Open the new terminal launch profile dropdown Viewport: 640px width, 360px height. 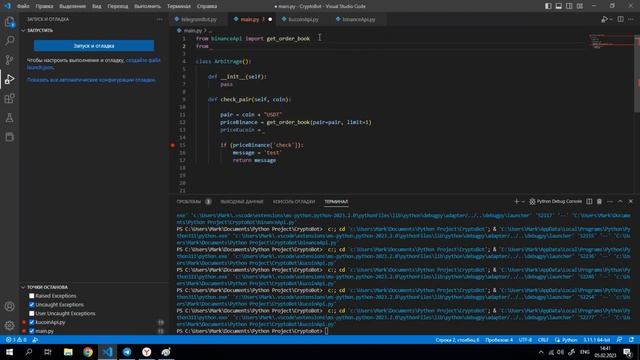tap(523, 202)
